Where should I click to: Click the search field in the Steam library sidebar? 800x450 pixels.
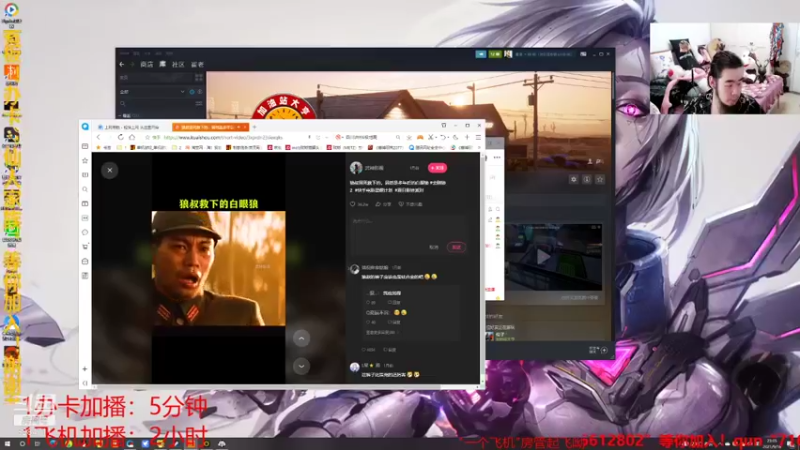point(156,104)
